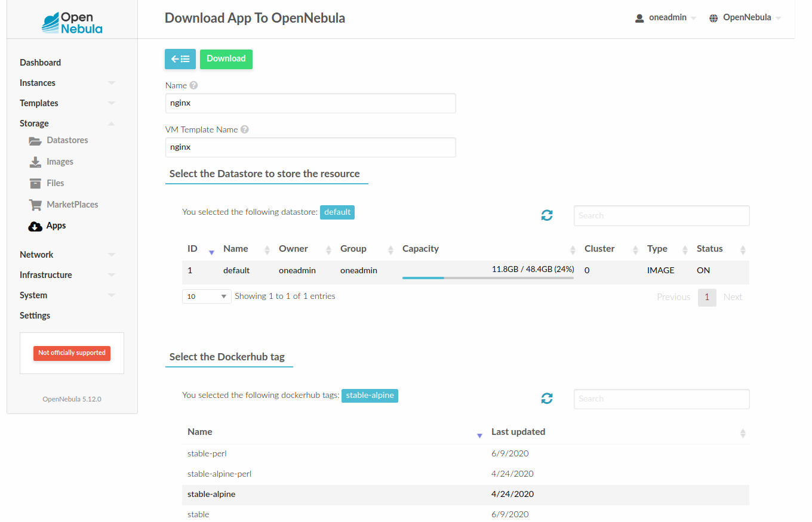Click the Datastores folder icon

pyautogui.click(x=35, y=141)
